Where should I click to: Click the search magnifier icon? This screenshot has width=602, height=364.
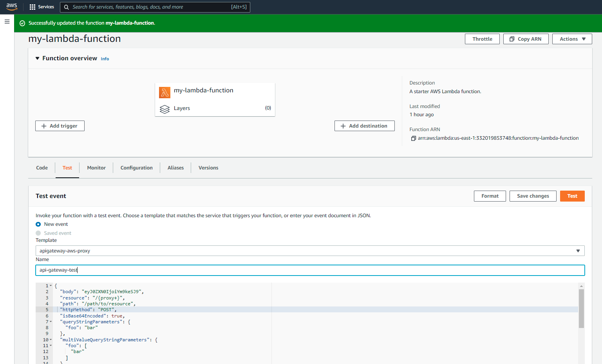[x=67, y=7]
